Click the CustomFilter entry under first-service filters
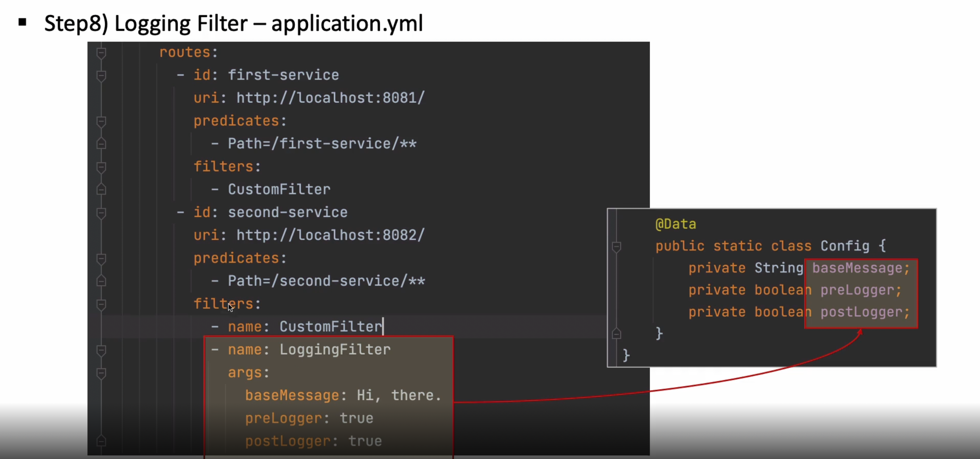980x459 pixels. coord(279,189)
